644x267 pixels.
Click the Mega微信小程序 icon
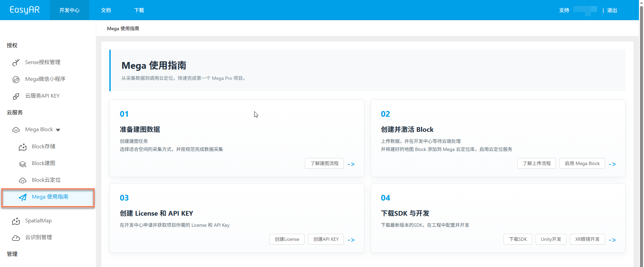(x=16, y=79)
